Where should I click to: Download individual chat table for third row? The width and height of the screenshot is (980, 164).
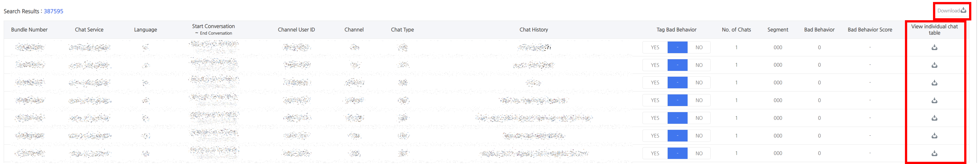pos(934,83)
